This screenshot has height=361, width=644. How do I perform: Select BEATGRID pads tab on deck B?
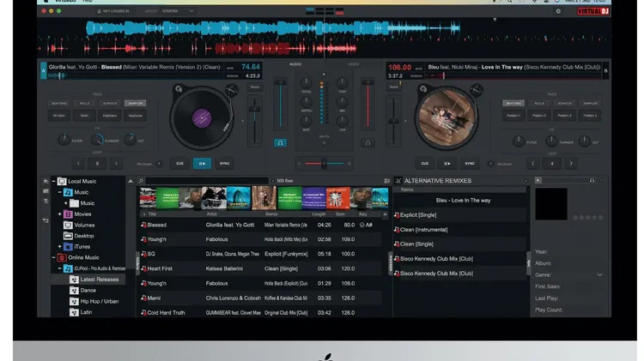(513, 104)
